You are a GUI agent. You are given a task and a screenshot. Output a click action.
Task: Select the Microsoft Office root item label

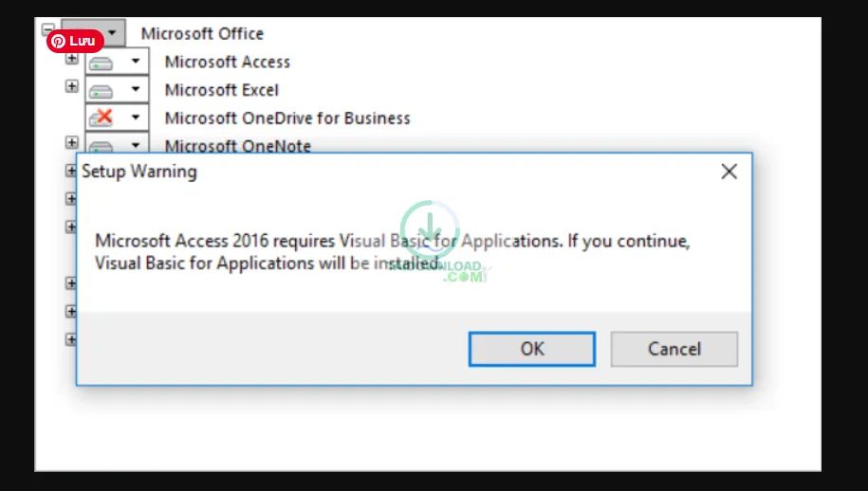tap(202, 34)
